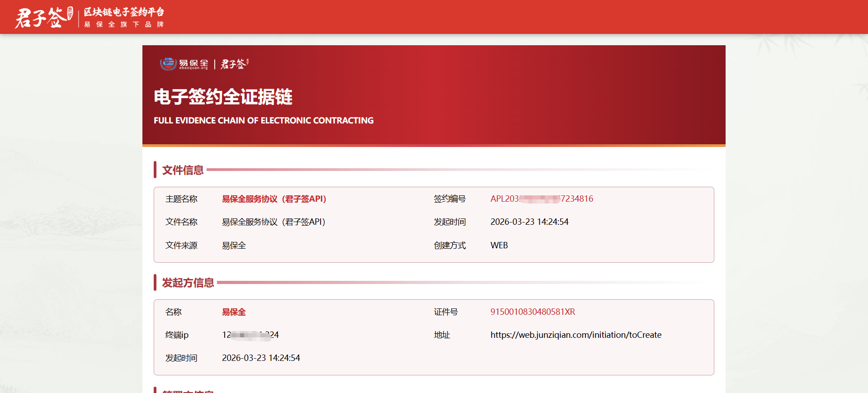Click the 电子签约全证据链 banner title

(x=223, y=97)
